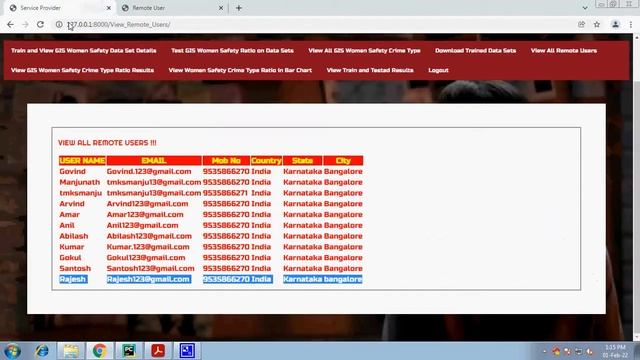The image size is (640, 360).
Task: Switch to the Remote User tab
Action: point(173,8)
